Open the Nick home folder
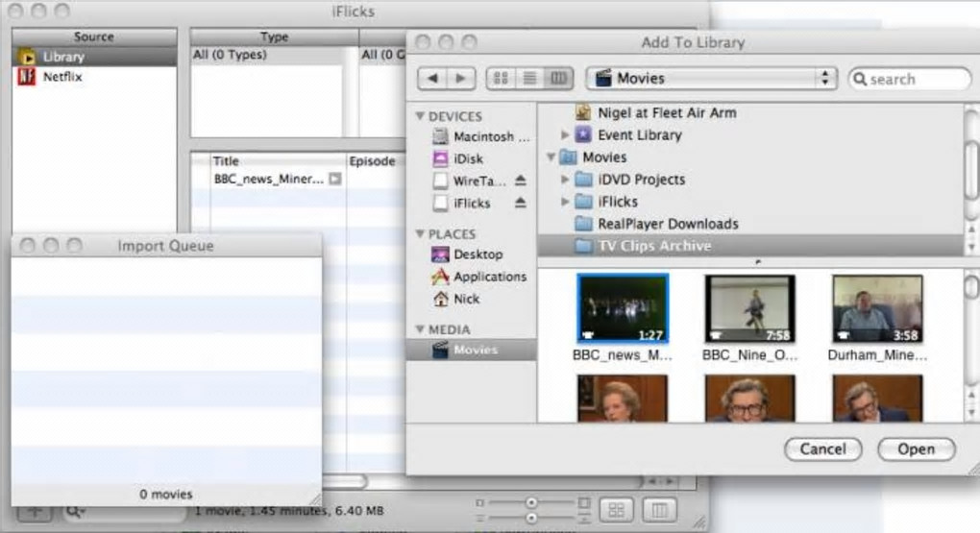The height and width of the screenshot is (533, 980). (x=472, y=299)
